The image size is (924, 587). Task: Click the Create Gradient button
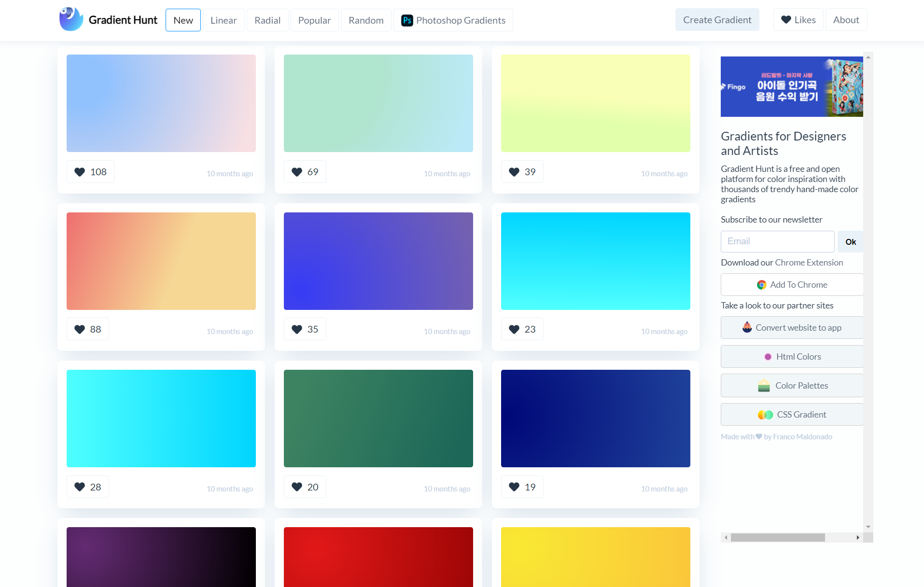(x=717, y=20)
